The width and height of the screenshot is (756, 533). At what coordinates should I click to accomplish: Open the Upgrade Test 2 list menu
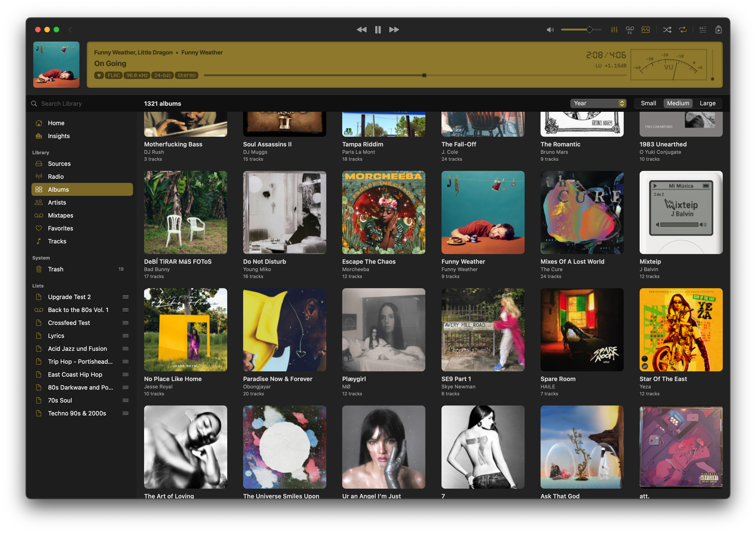(x=125, y=297)
